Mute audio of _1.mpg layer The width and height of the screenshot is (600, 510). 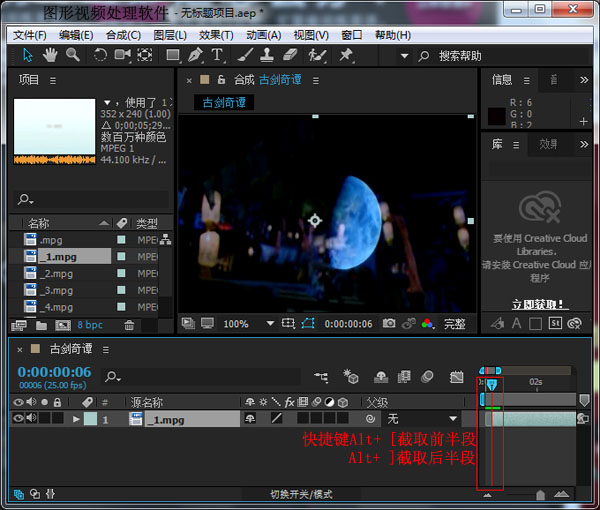pyautogui.click(x=31, y=418)
